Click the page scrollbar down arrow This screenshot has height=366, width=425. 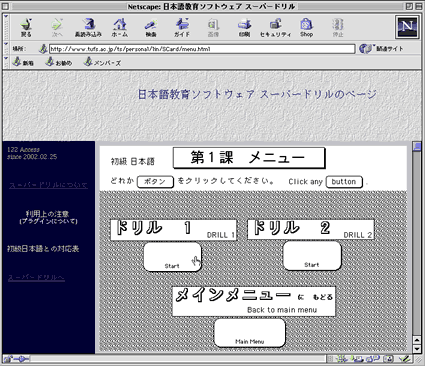[x=417, y=349]
